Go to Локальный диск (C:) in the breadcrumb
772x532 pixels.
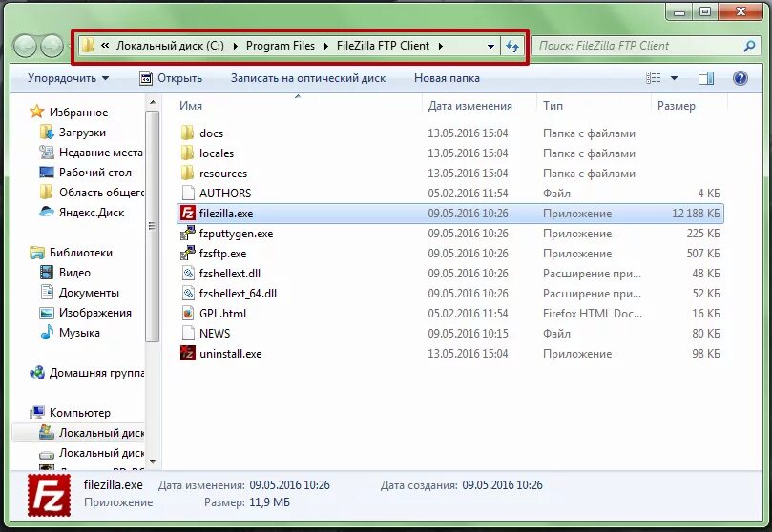click(x=170, y=46)
